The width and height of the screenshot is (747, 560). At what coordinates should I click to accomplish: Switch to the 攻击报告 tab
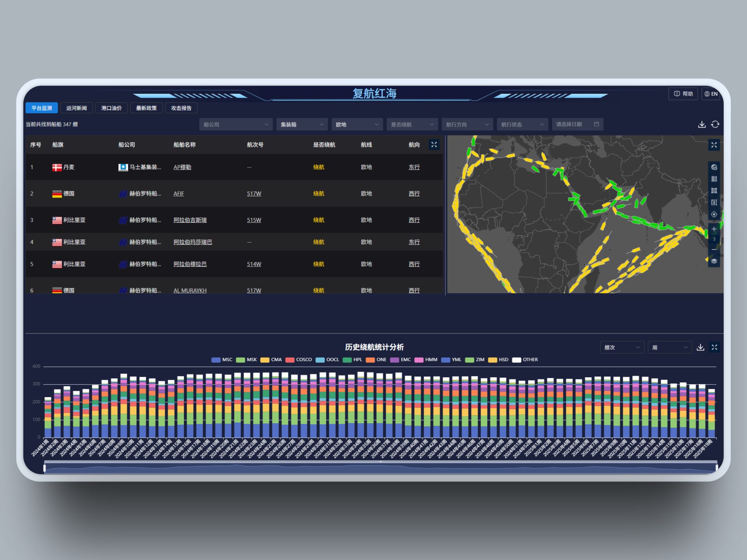[x=181, y=108]
